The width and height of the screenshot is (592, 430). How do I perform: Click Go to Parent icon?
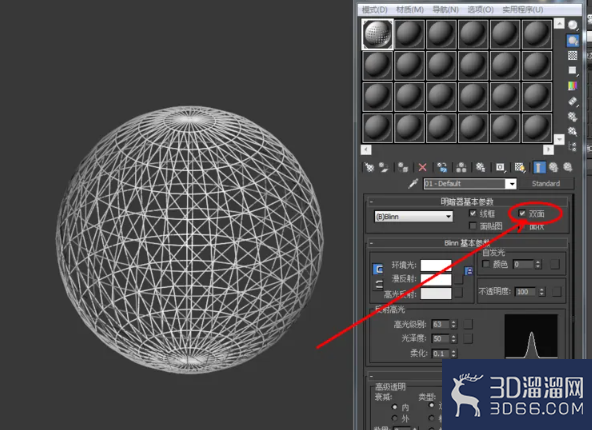coord(553,167)
